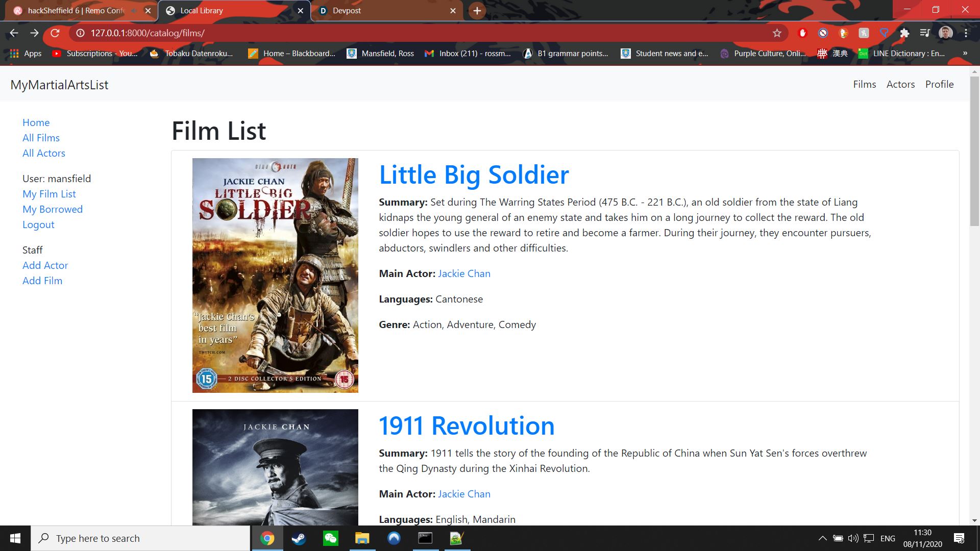Switch to the Devpost tab

click(347, 11)
